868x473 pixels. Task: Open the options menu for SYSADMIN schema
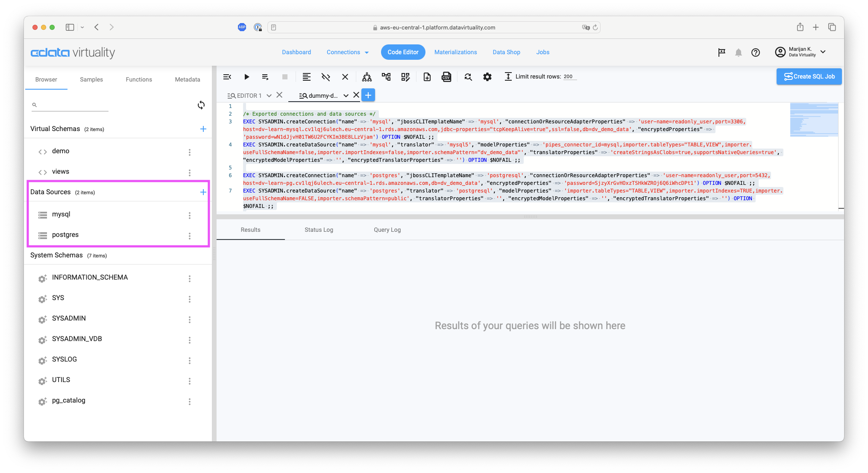point(190,319)
